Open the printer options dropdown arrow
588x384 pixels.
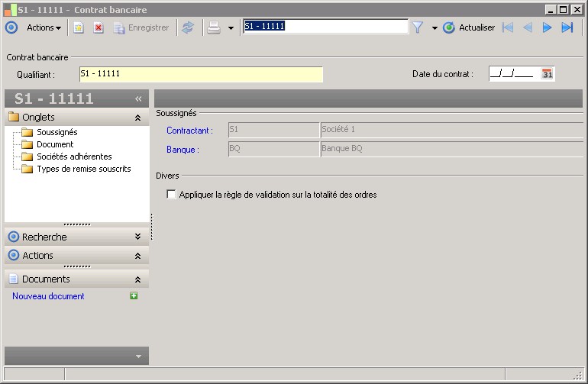pyautogui.click(x=231, y=28)
